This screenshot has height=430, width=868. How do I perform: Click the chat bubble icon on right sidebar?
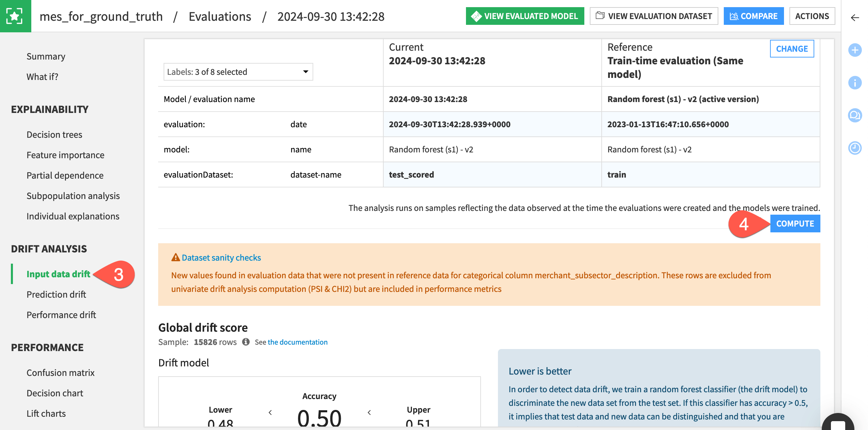click(x=854, y=115)
